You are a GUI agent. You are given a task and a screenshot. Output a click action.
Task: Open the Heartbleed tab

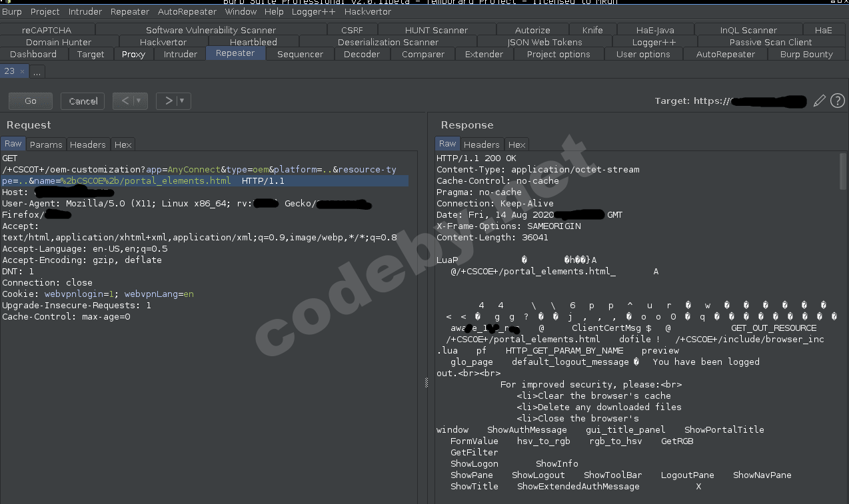coord(253,42)
